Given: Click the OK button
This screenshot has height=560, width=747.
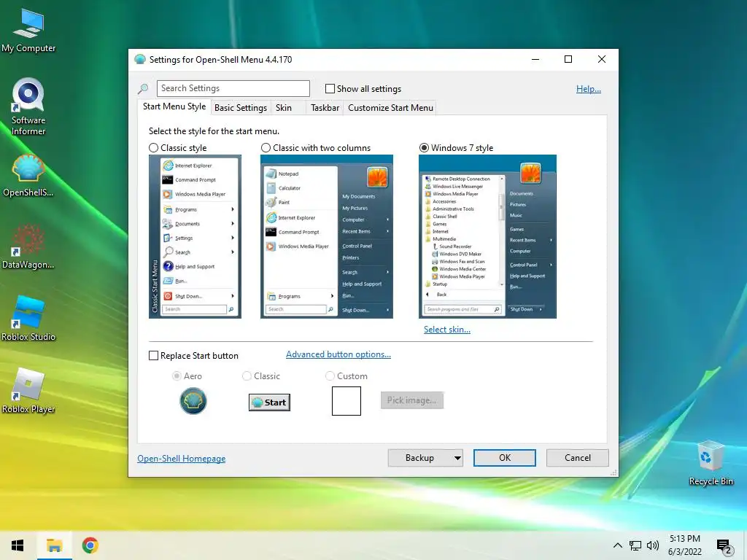Looking at the screenshot, I should coord(505,458).
